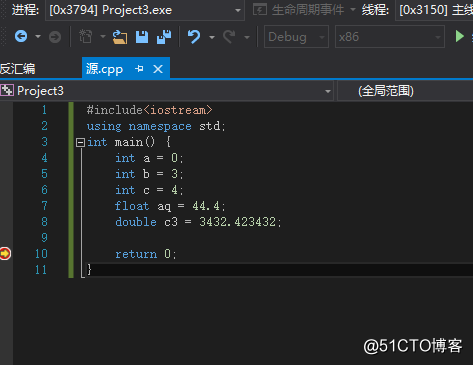Click on 'int b = 3;' line
Screen dimensions: 473x365
[x=149, y=174]
